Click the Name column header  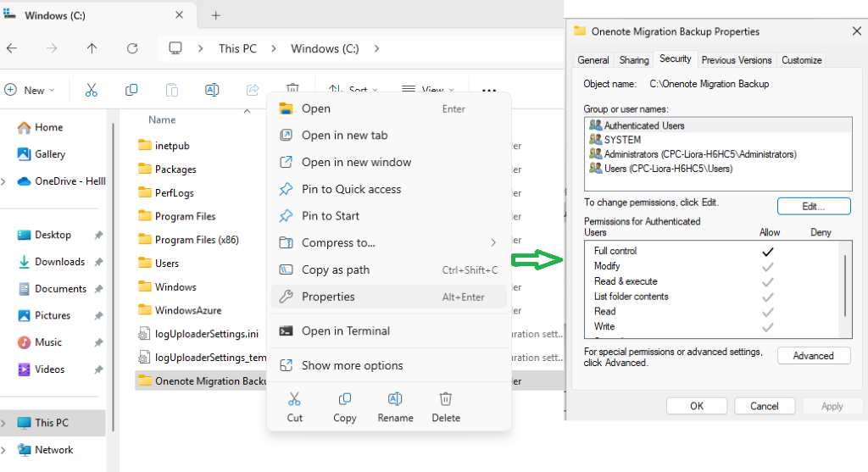click(162, 119)
